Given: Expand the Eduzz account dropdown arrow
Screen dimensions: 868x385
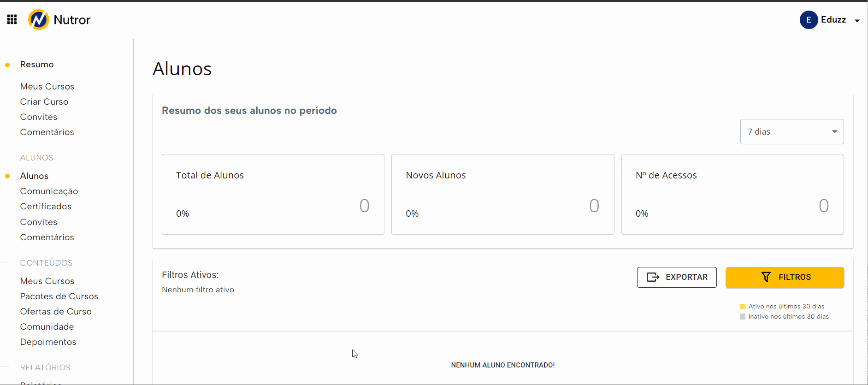Looking at the screenshot, I should [x=857, y=21].
